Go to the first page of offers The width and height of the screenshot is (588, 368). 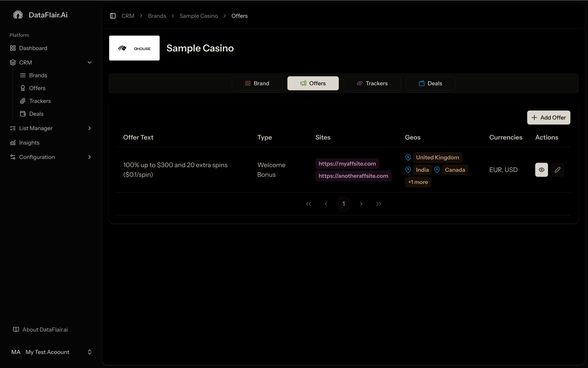(x=308, y=204)
